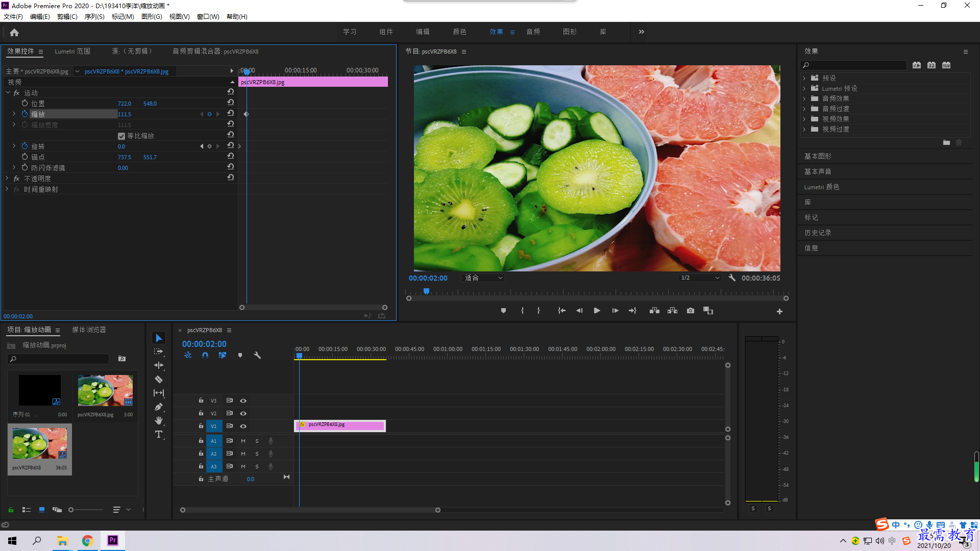This screenshot has height=551, width=980.
Task: Mute audio track A1
Action: click(x=243, y=441)
